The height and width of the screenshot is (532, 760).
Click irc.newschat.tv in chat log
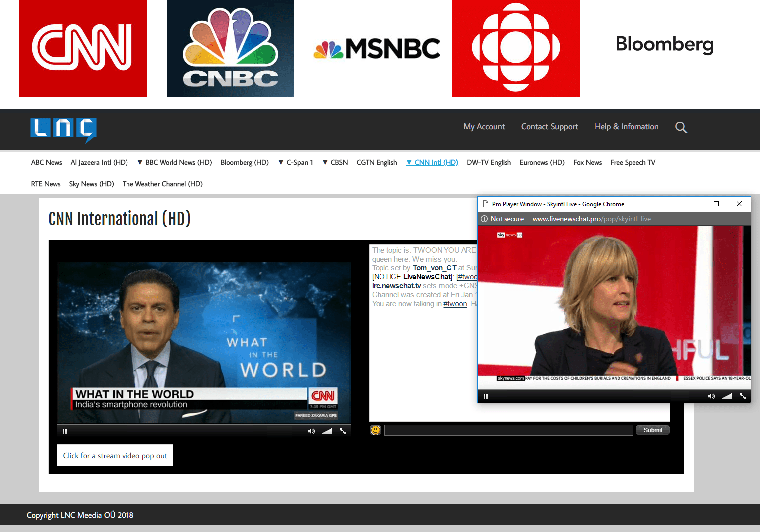pyautogui.click(x=396, y=286)
